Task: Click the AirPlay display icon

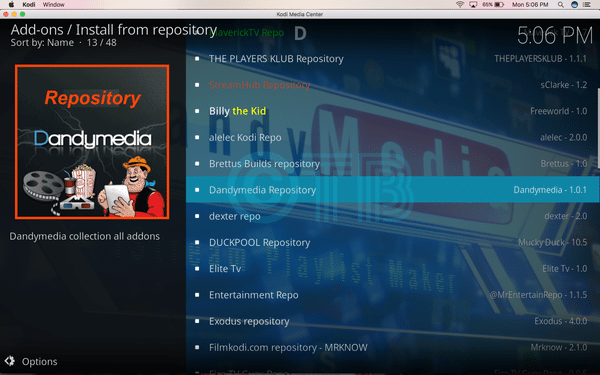Action: 473,5
